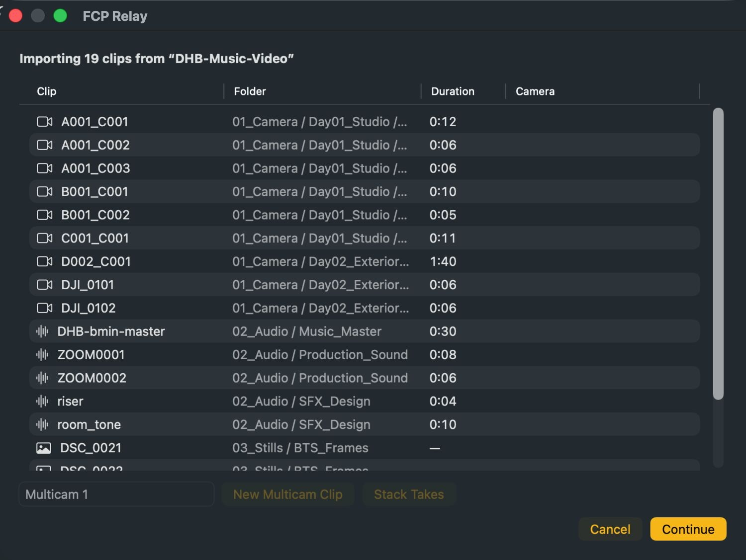Click the video icon beside B001_C002

pos(45,215)
